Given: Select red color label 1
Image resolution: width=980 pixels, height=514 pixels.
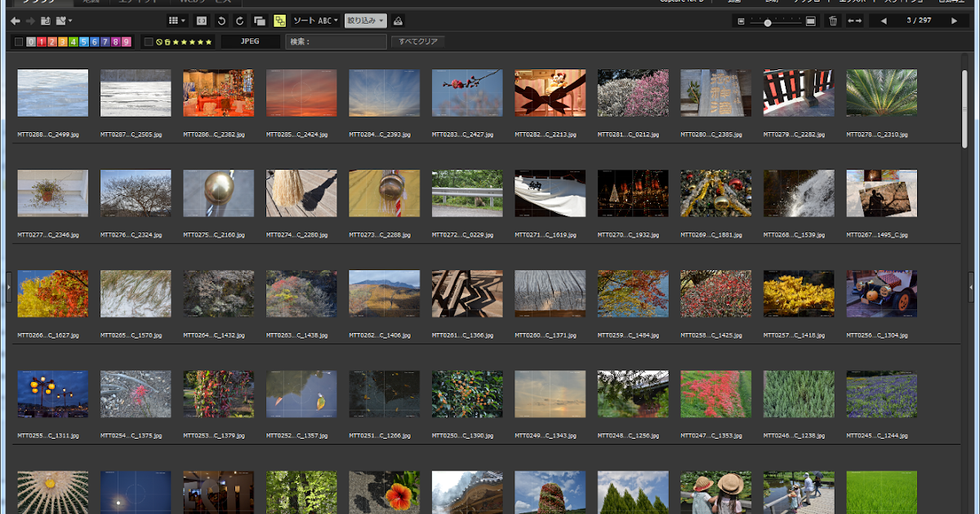Looking at the screenshot, I should click(x=41, y=42).
